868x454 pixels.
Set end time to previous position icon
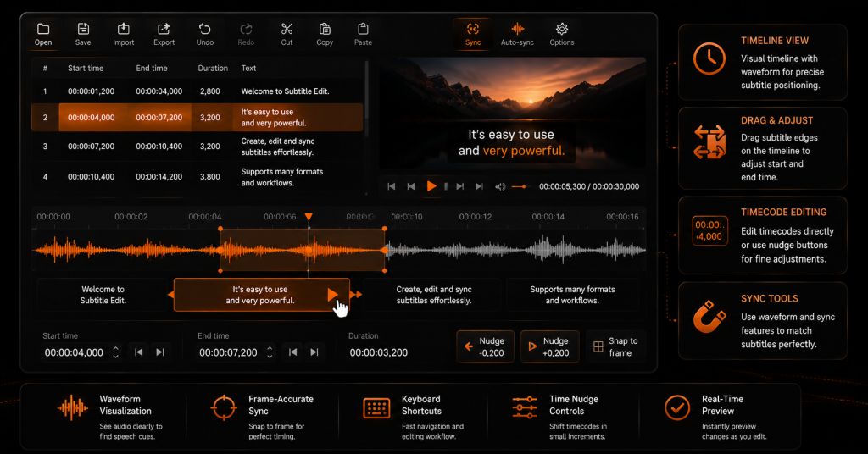(292, 352)
